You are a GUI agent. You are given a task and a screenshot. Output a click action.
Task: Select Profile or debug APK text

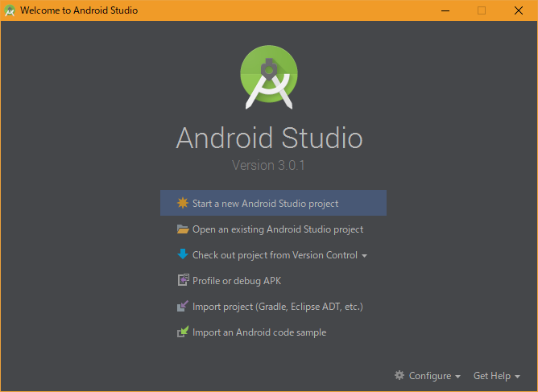click(x=236, y=281)
